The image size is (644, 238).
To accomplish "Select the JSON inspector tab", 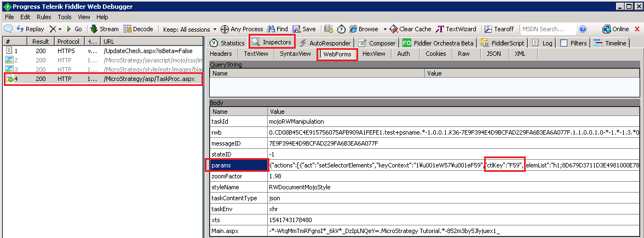I will (x=493, y=54).
